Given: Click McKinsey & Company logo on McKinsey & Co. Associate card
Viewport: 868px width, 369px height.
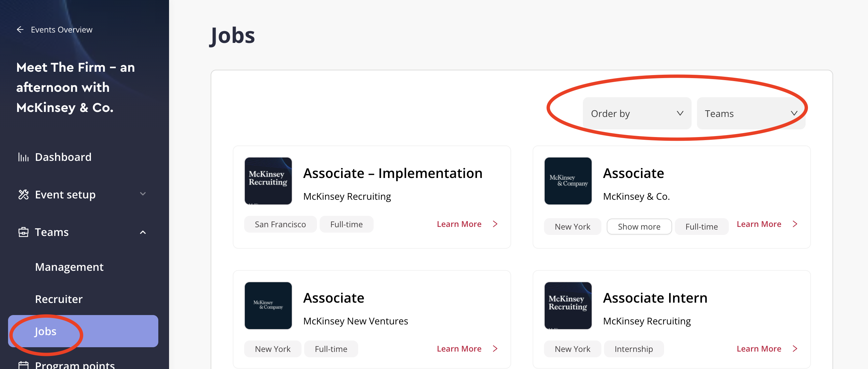Looking at the screenshot, I should click(x=568, y=181).
